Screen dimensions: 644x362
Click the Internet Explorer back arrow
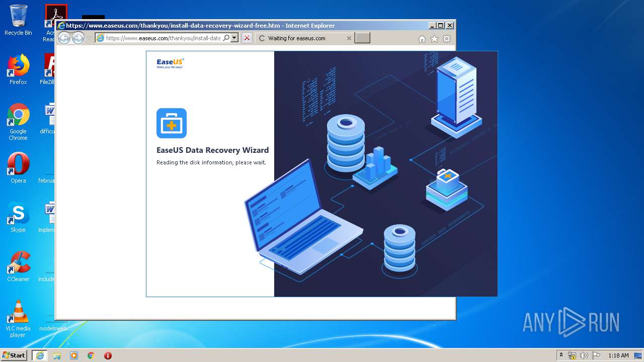pyautogui.click(x=64, y=38)
